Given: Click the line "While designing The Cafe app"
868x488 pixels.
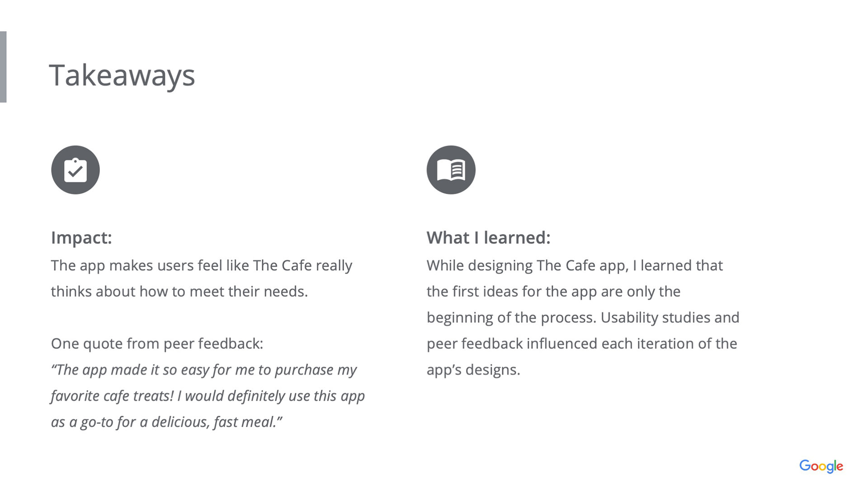Looking at the screenshot, I should 574,265.
